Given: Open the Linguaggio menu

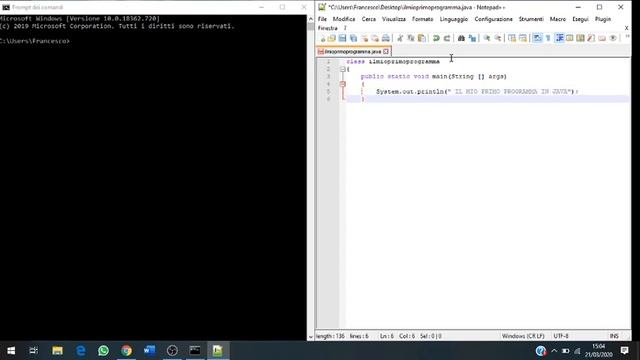Looking at the screenshot, I should 453,19.
